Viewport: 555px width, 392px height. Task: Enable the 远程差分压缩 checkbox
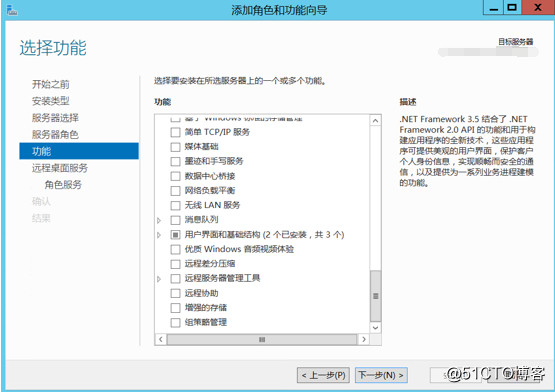click(175, 264)
